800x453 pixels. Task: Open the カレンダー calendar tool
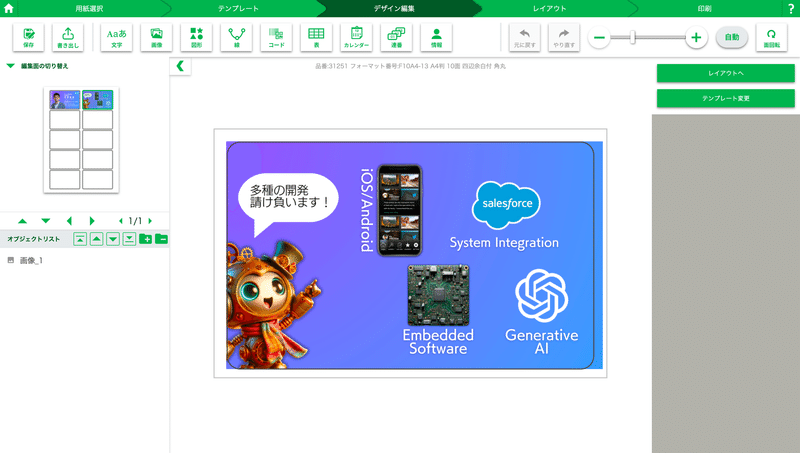coord(356,37)
